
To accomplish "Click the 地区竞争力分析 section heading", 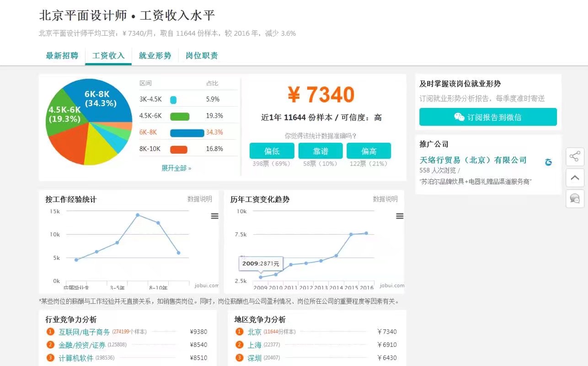I will (260, 319).
